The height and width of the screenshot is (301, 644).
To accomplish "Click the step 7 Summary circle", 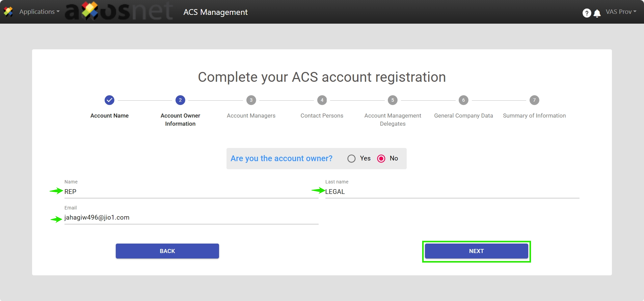I will point(534,100).
